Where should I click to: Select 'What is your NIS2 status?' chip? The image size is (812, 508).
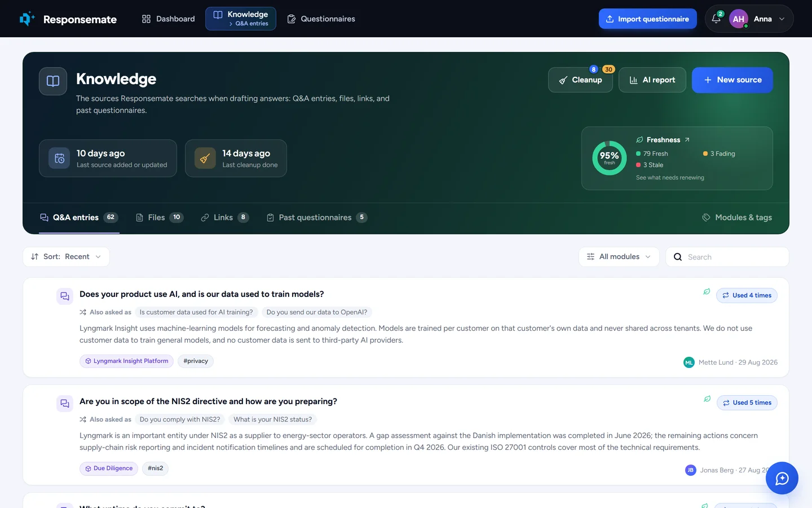coord(273,419)
